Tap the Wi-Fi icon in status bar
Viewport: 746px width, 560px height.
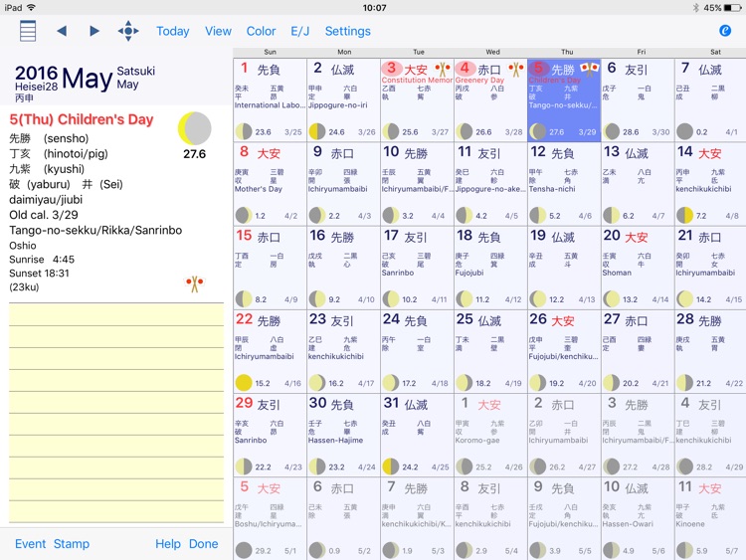click(31, 8)
